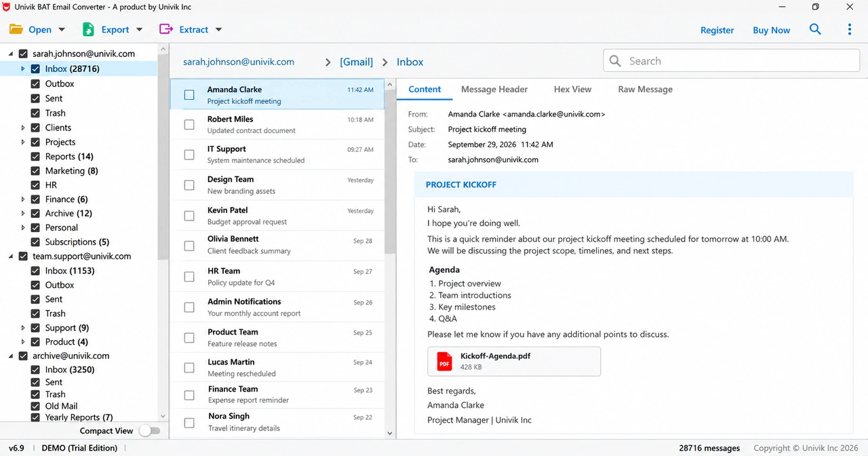Tick checkbox for IT Support email

[189, 155]
